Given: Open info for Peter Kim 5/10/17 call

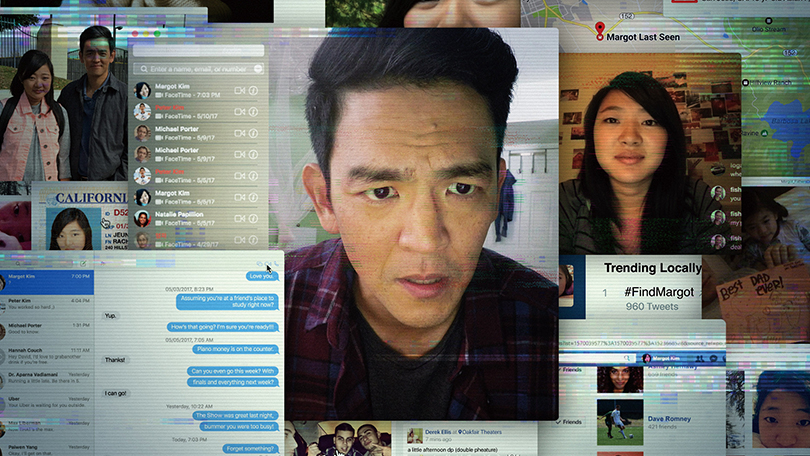Looking at the screenshot, I should (x=253, y=112).
